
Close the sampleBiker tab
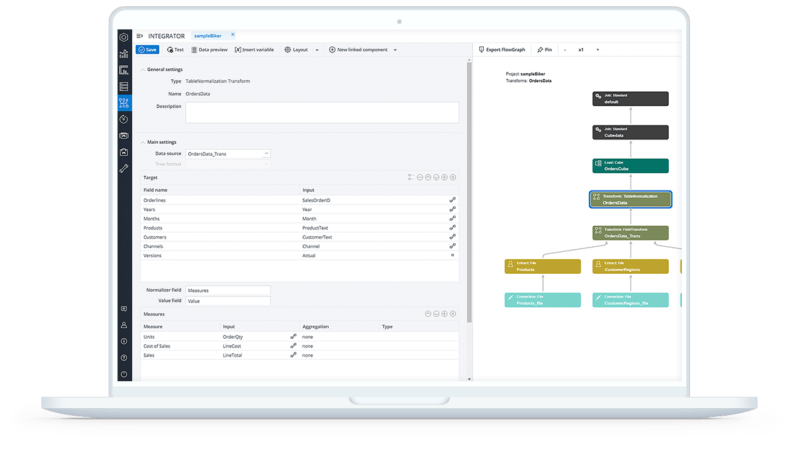click(232, 35)
